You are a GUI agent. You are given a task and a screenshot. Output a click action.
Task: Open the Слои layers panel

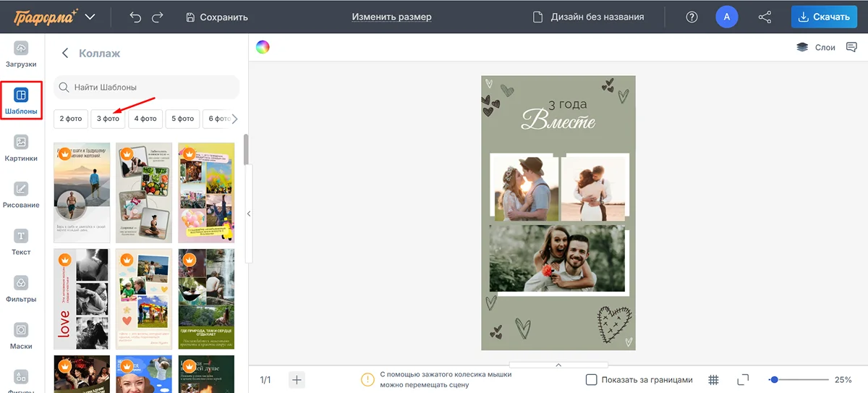[x=816, y=48]
